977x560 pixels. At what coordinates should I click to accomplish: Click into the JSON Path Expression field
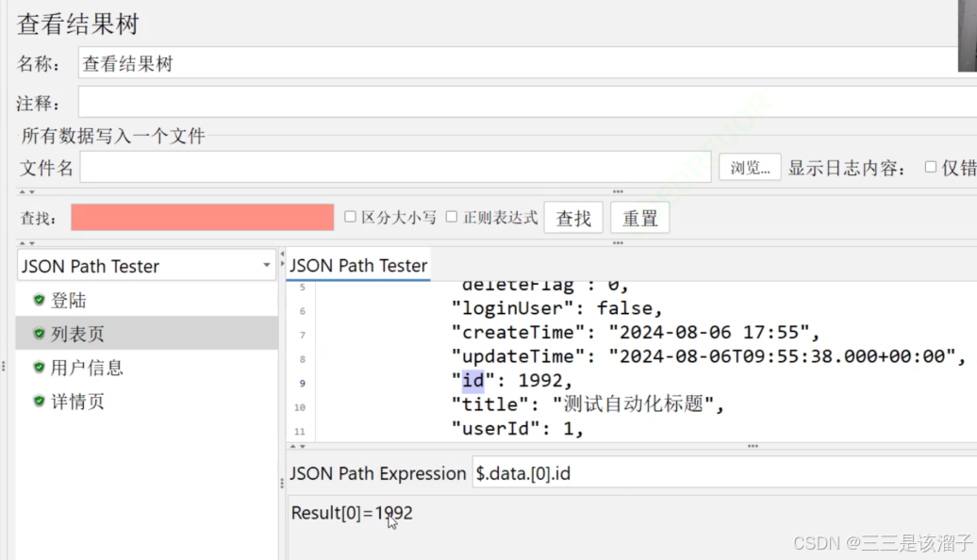[x=721, y=473]
